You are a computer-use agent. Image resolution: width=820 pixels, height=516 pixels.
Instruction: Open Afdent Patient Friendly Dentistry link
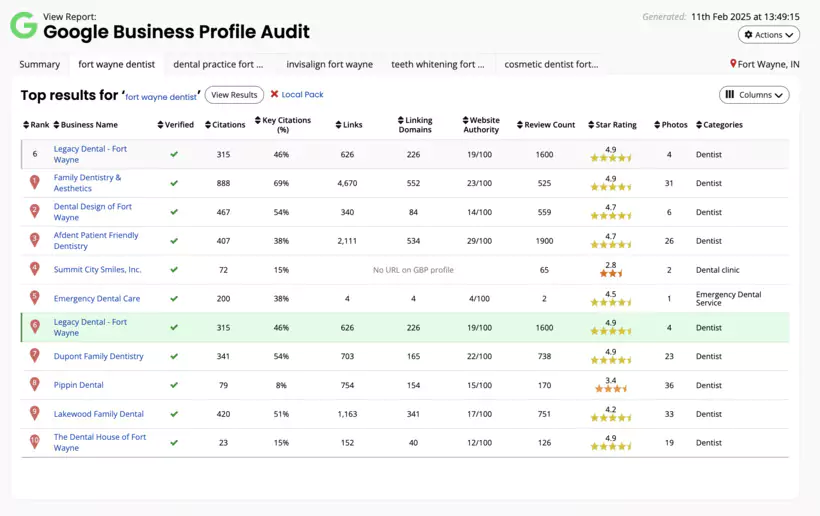click(x=96, y=240)
